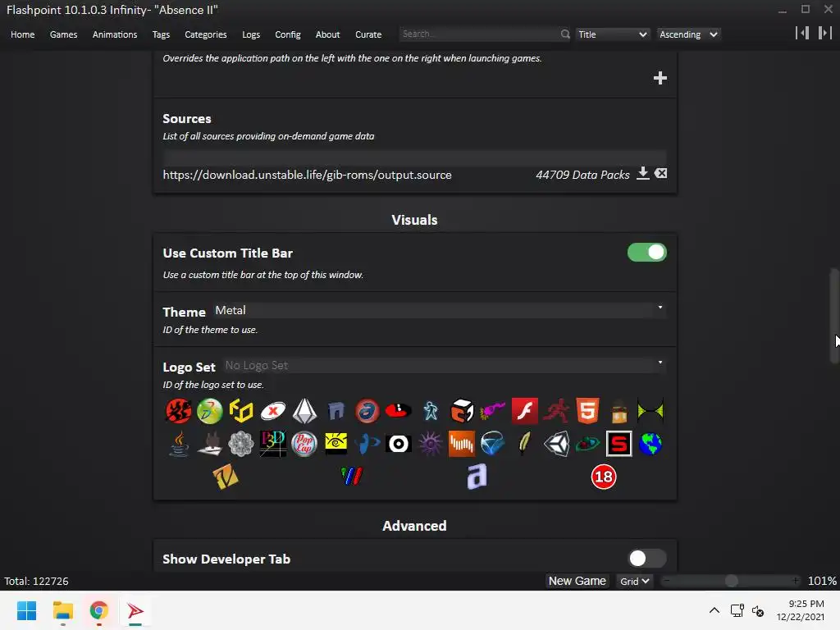
Task: Open the Config tab
Action: click(288, 34)
